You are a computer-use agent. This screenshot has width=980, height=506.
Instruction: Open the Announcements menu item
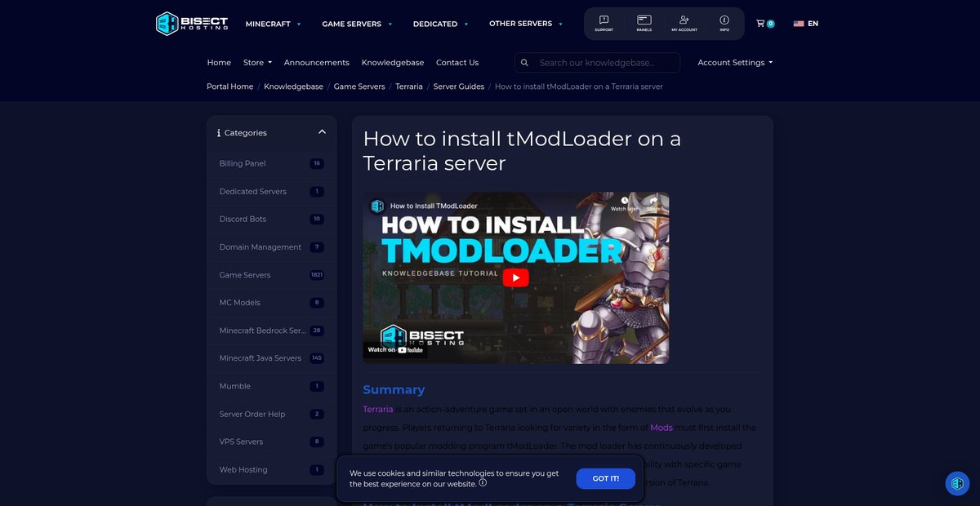316,63
